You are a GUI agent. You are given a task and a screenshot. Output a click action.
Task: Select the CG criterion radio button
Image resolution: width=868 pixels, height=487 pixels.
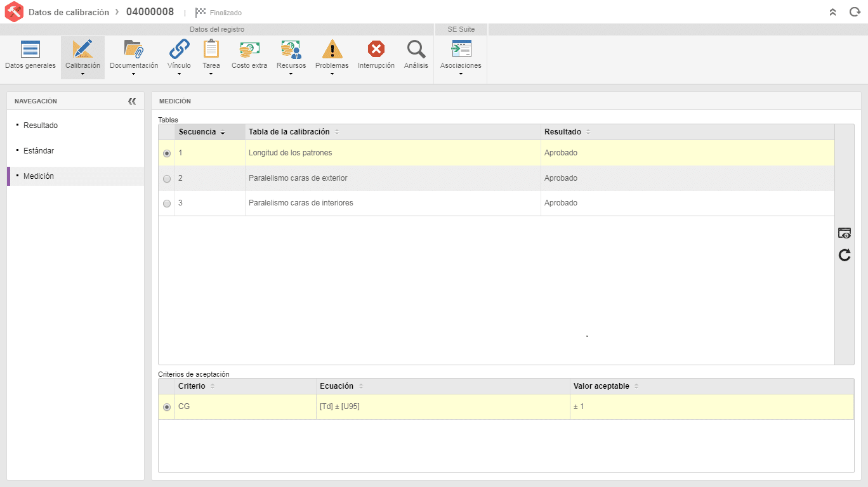167,407
